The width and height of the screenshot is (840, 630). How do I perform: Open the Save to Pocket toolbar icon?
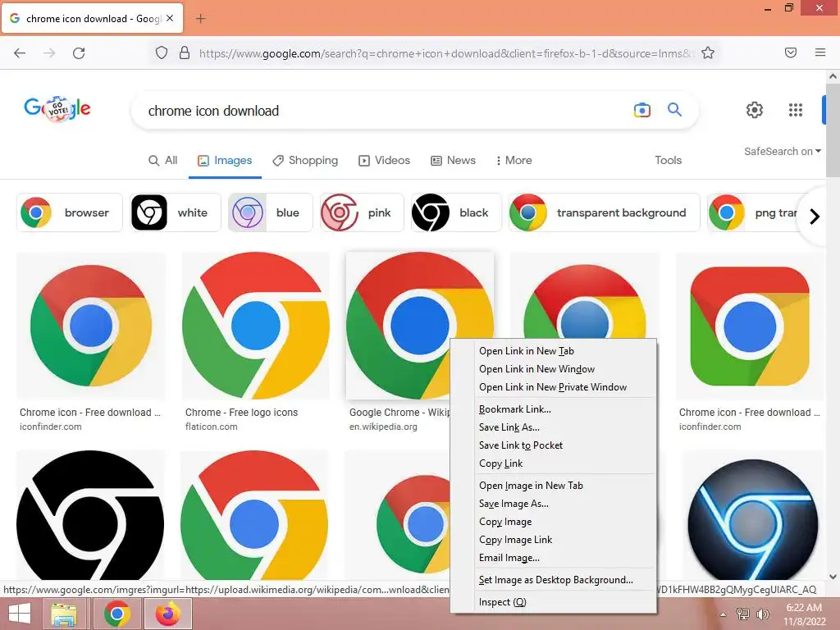pos(791,52)
